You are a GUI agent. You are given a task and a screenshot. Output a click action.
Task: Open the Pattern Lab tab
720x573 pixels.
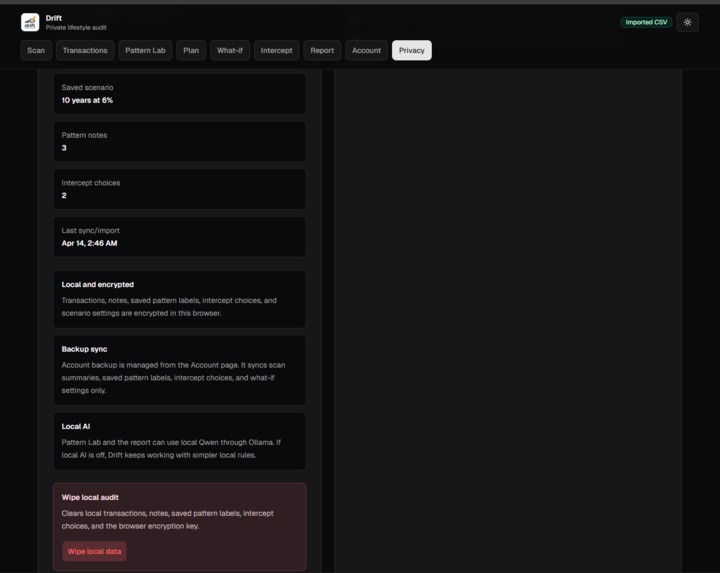145,51
